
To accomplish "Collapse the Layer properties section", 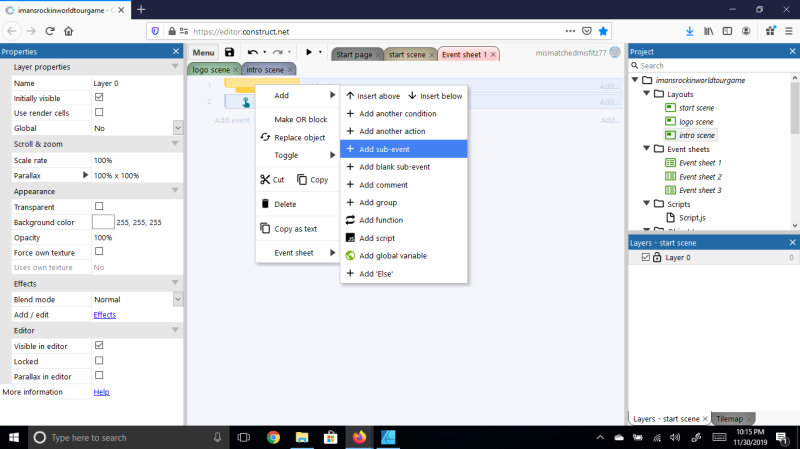I will 175,67.
